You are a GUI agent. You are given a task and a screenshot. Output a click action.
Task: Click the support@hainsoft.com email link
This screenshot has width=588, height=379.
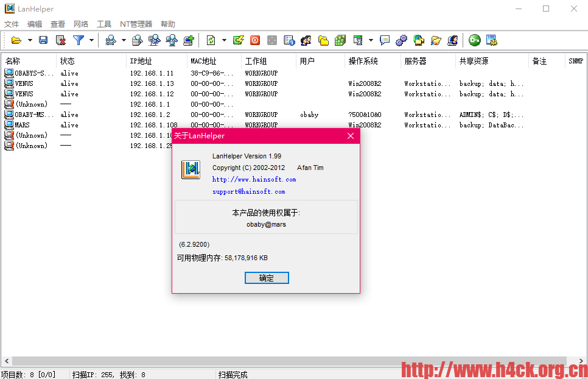248,191
